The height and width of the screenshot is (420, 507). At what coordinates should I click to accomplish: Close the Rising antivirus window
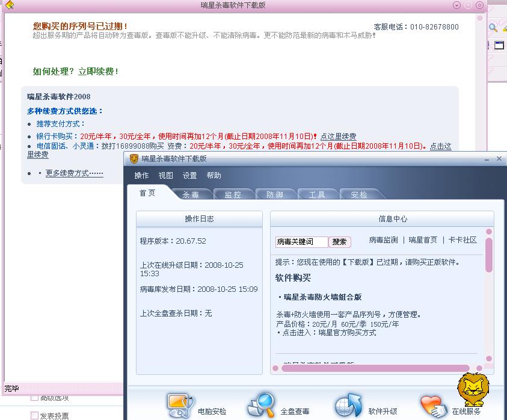(499, 158)
